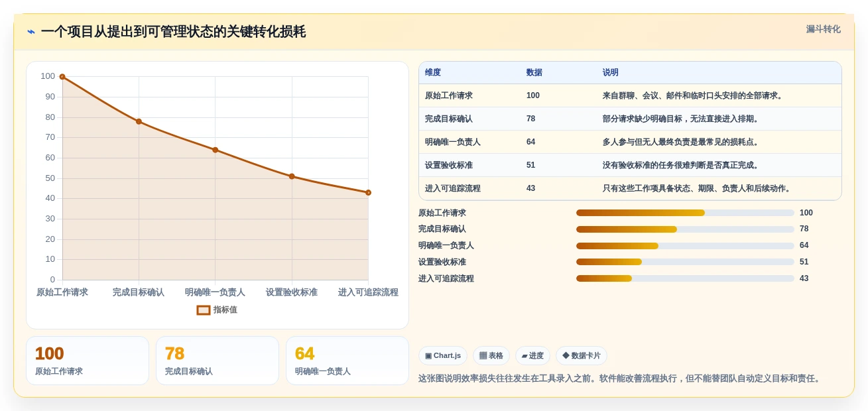Click description 部分请求缺少明确目标，无法直接进入排期
Image resolution: width=868 pixels, height=411 pixels.
tap(682, 119)
